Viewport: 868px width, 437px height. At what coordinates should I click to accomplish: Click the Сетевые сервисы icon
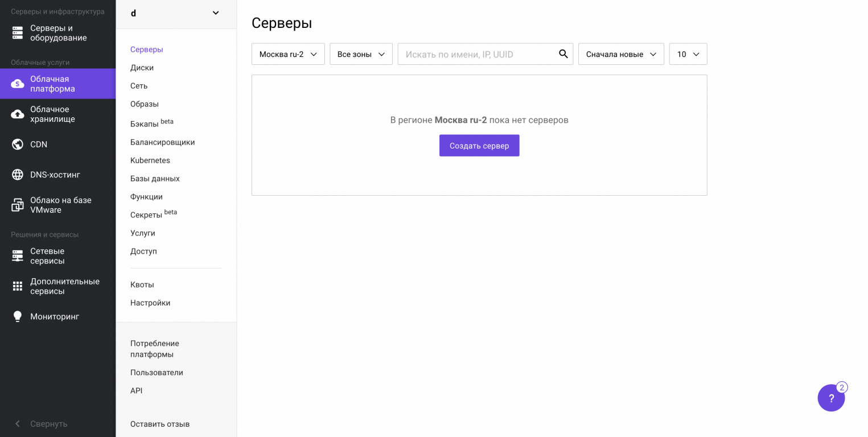[x=18, y=256]
